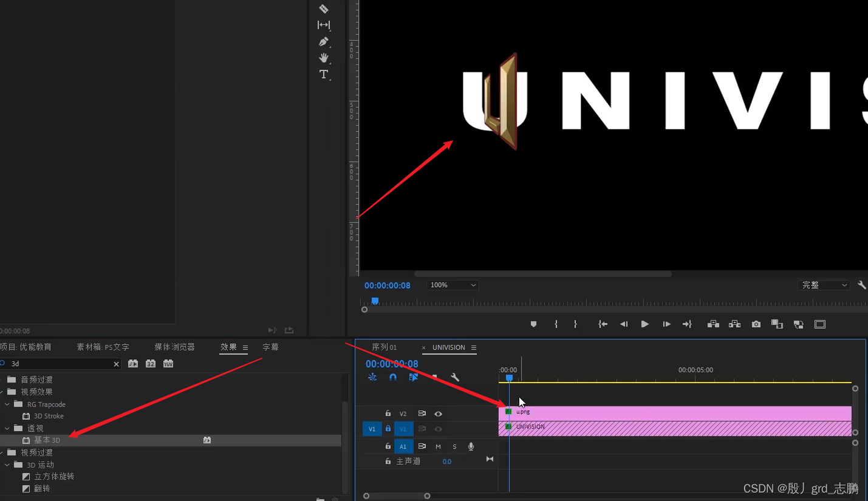The height and width of the screenshot is (501, 868).
Task: Toggle track lock on V2
Action: [388, 414]
